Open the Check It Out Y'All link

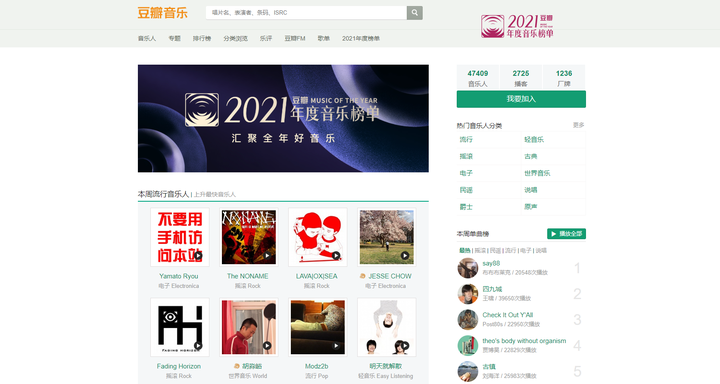(x=507, y=315)
